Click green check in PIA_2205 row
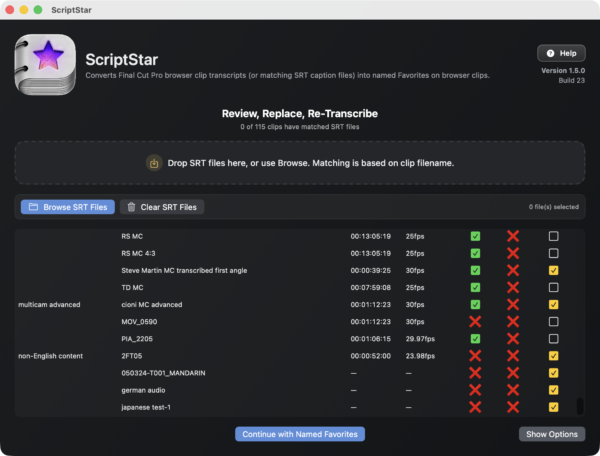The image size is (600, 456). [x=475, y=339]
